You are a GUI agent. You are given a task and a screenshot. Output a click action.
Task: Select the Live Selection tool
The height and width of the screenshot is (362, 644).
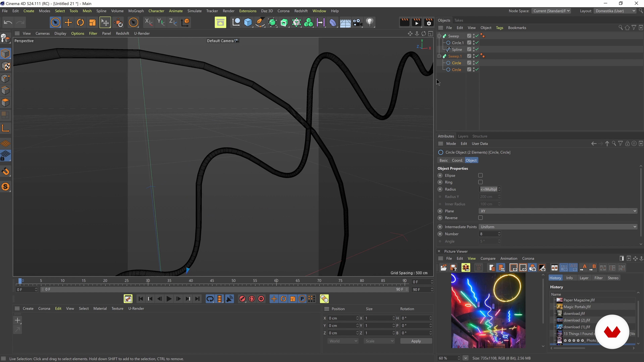pyautogui.click(x=55, y=22)
